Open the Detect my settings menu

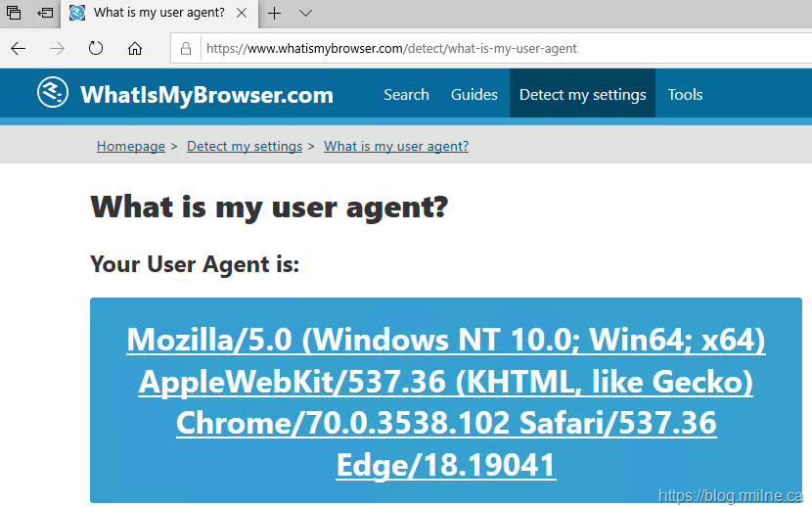(582, 95)
